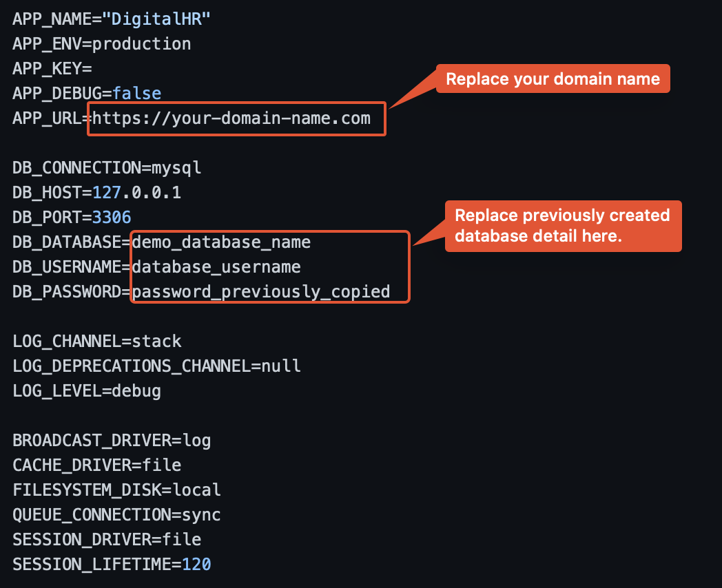Click the "Replace previously created database detail" callout

tap(562, 226)
